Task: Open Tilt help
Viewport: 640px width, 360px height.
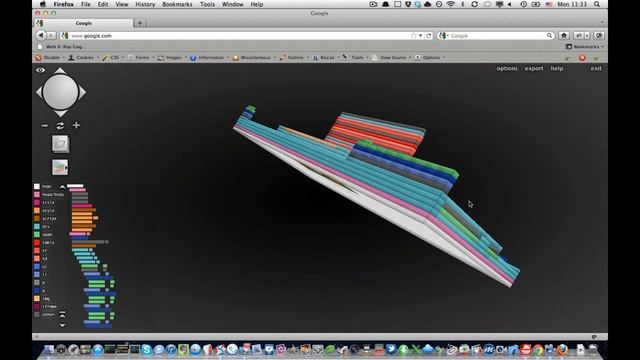Action: click(x=557, y=69)
